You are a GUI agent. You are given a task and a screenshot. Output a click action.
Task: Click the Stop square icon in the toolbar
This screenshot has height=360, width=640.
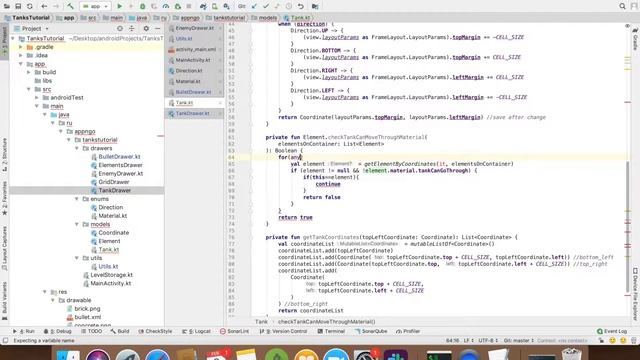coord(189,7)
